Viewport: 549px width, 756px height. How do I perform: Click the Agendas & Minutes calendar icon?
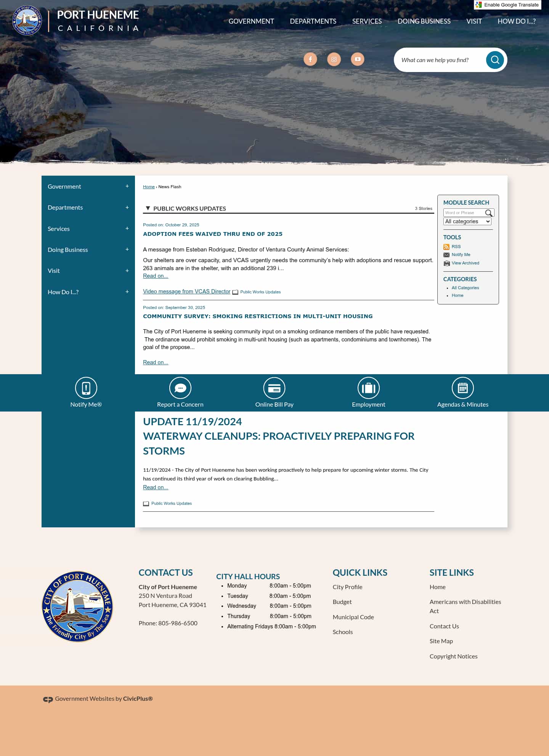point(463,388)
